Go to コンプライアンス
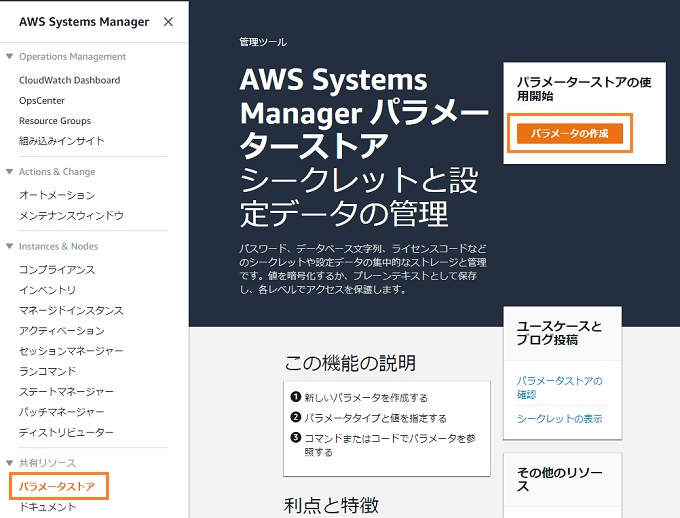680x518 pixels. pos(57,270)
